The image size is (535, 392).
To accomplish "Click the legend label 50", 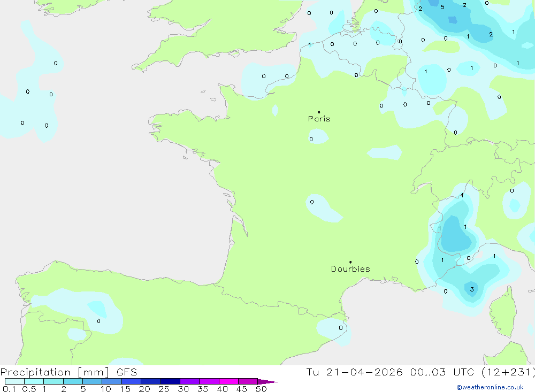I will point(261,389).
